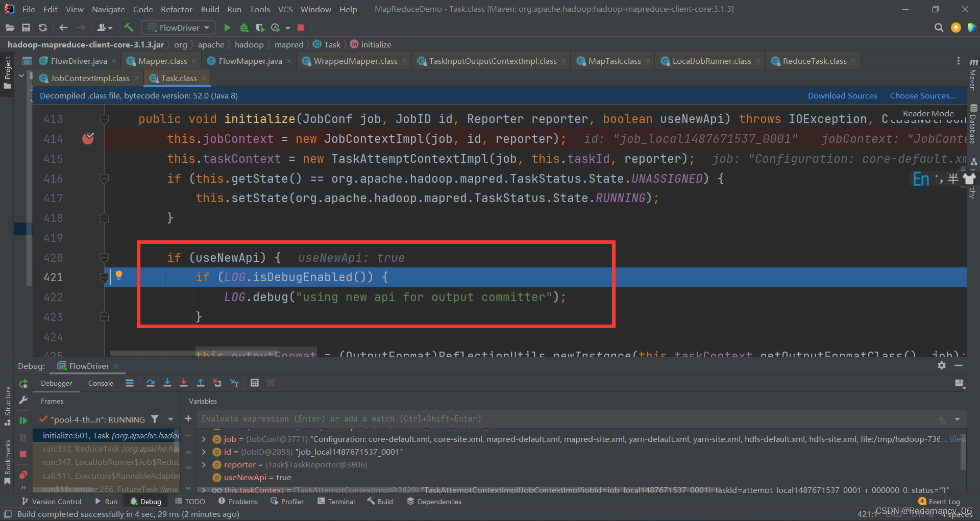Open the Terminal tool window button
Screen dimensions: 980x521
(x=336, y=502)
